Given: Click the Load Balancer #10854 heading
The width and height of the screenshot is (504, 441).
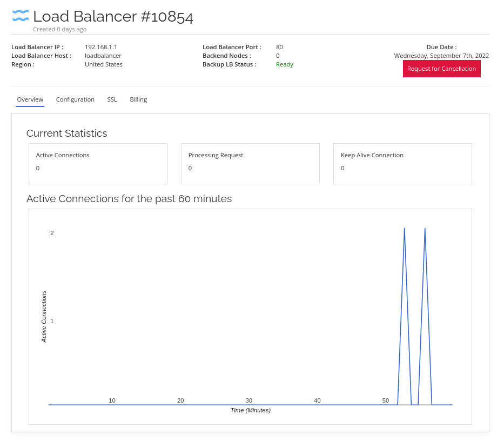Looking at the screenshot, I should point(113,16).
